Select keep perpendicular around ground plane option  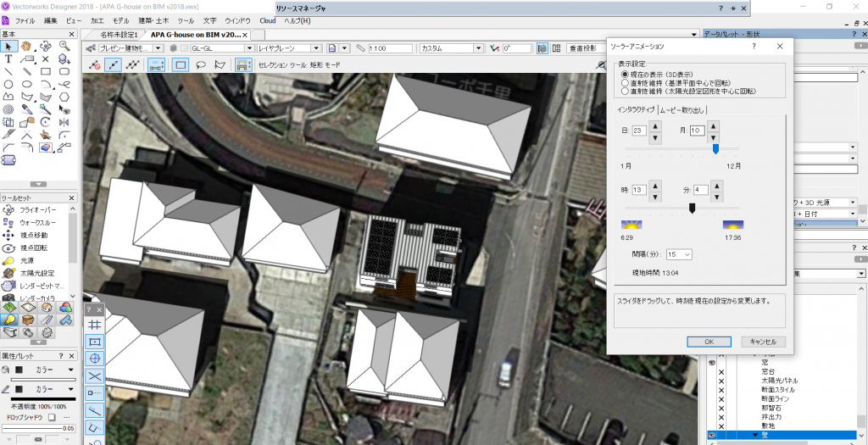(624, 83)
